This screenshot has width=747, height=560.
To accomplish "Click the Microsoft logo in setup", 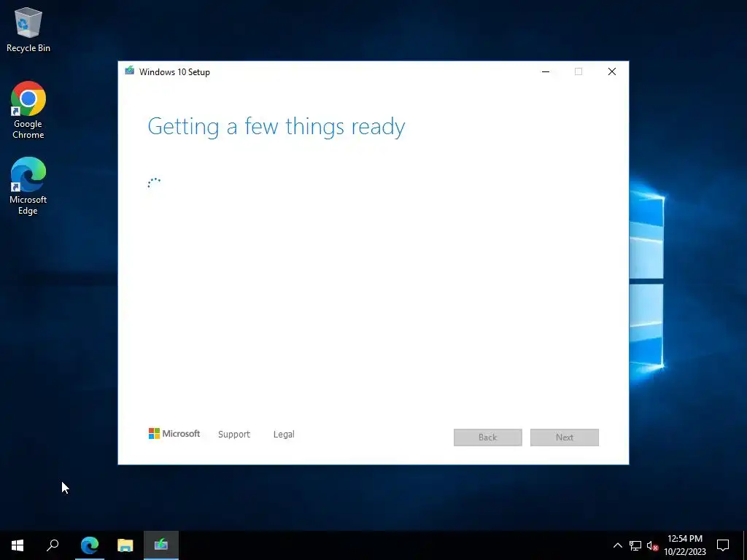I will tap(174, 433).
